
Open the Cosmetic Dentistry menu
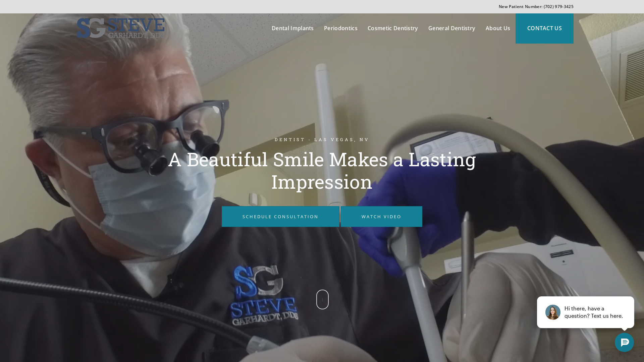click(392, 28)
